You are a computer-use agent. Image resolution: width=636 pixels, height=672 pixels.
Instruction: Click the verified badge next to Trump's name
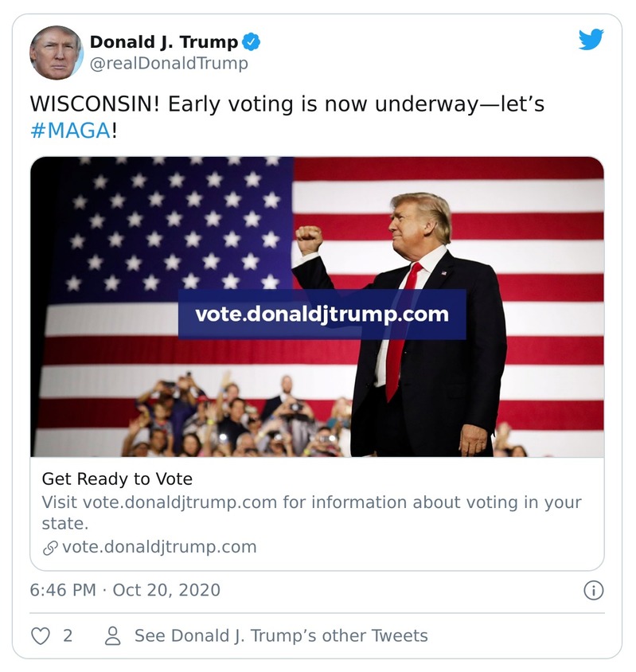[x=252, y=42]
